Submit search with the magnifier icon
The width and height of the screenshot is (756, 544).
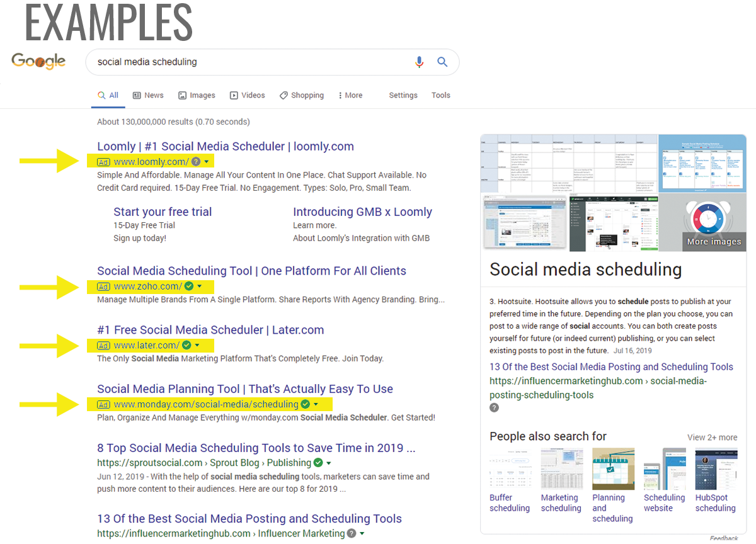442,62
